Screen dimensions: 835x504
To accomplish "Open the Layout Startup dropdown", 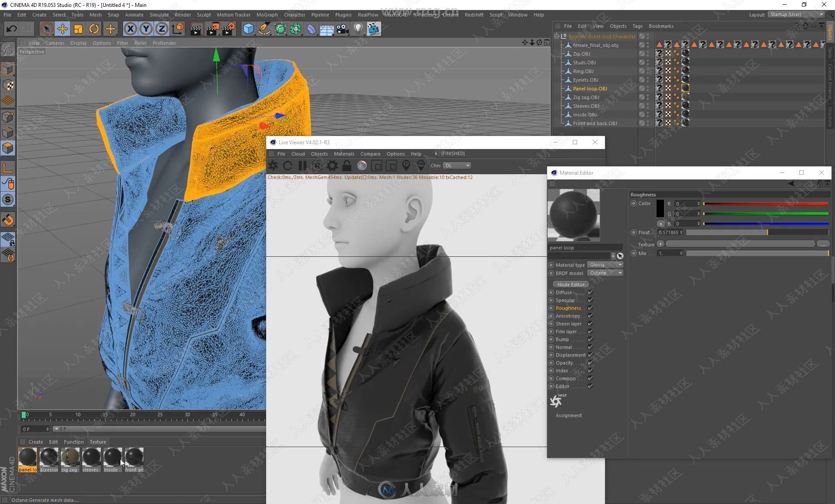I will click(796, 14).
